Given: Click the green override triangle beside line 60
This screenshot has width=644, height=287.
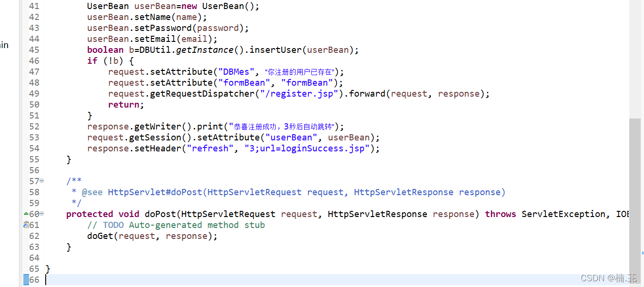Looking at the screenshot, I should click(x=26, y=214).
